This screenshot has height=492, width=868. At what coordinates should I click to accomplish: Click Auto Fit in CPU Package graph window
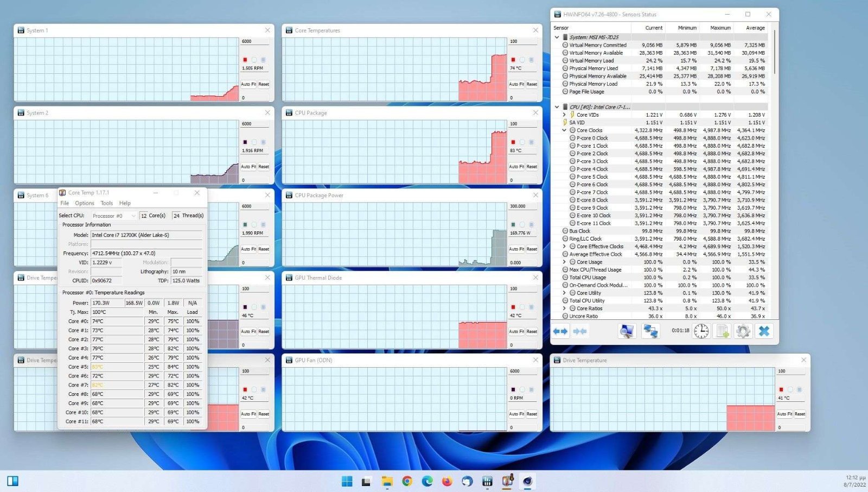click(516, 167)
